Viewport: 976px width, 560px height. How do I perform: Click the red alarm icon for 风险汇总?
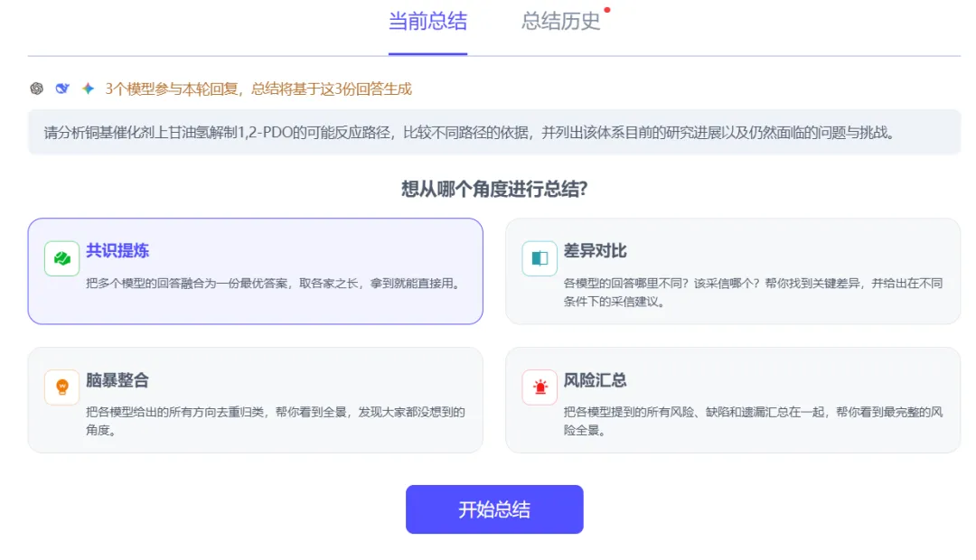click(x=540, y=387)
